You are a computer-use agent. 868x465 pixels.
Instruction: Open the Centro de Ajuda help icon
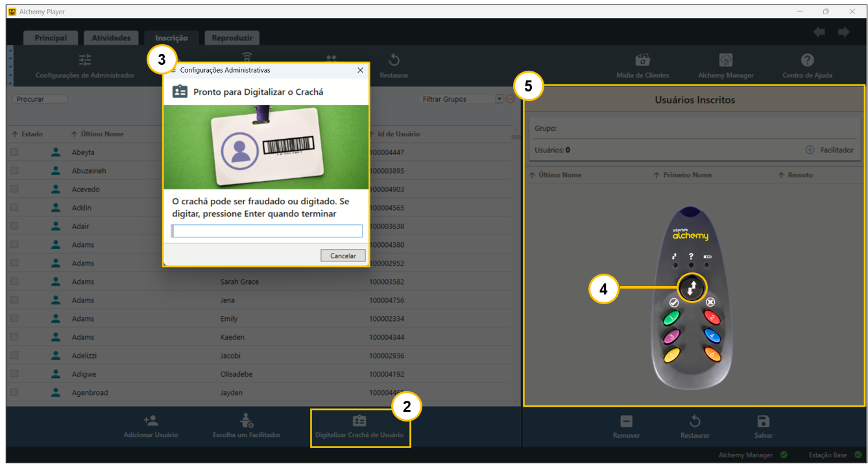click(x=807, y=60)
